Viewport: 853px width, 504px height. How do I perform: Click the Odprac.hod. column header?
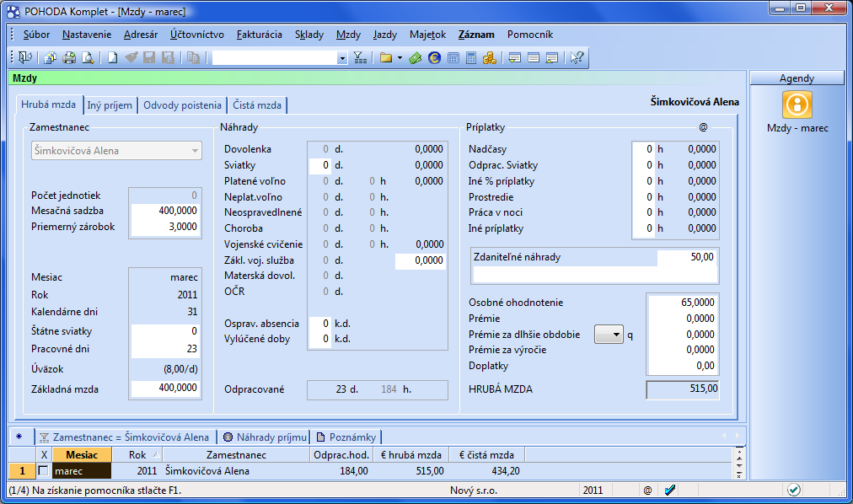[341, 454]
